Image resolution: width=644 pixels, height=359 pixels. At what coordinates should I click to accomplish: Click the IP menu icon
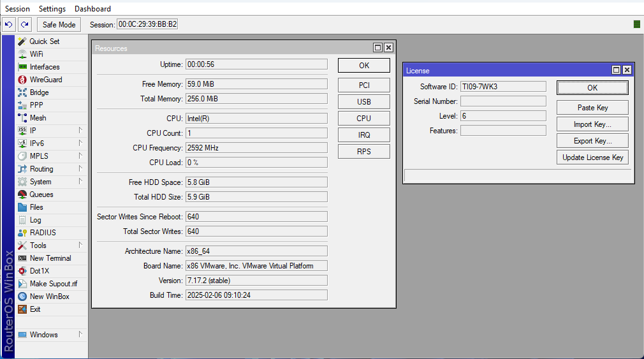[x=22, y=131]
